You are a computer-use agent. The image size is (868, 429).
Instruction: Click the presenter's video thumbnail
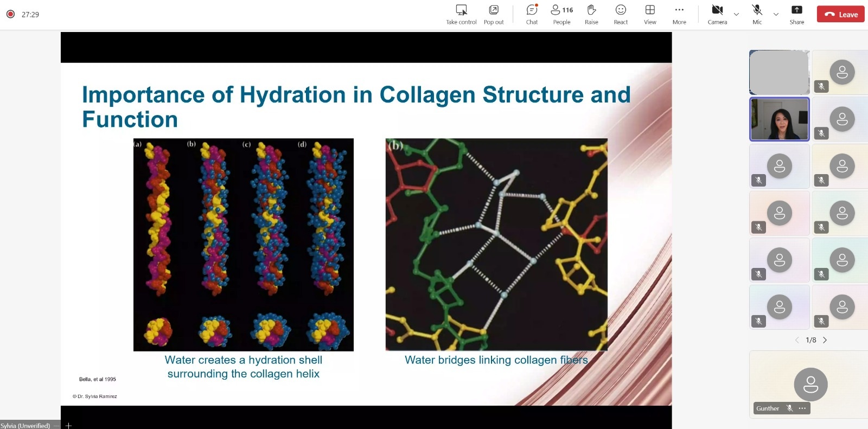(x=780, y=119)
